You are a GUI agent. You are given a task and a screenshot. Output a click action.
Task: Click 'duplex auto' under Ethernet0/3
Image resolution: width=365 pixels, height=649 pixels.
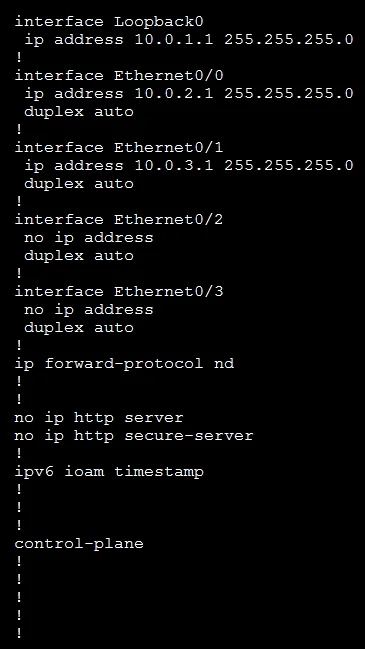pos(79,327)
